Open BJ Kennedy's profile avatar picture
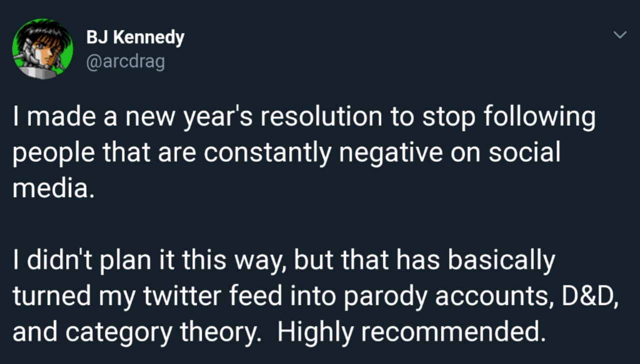This screenshot has height=364, width=640. (x=42, y=49)
